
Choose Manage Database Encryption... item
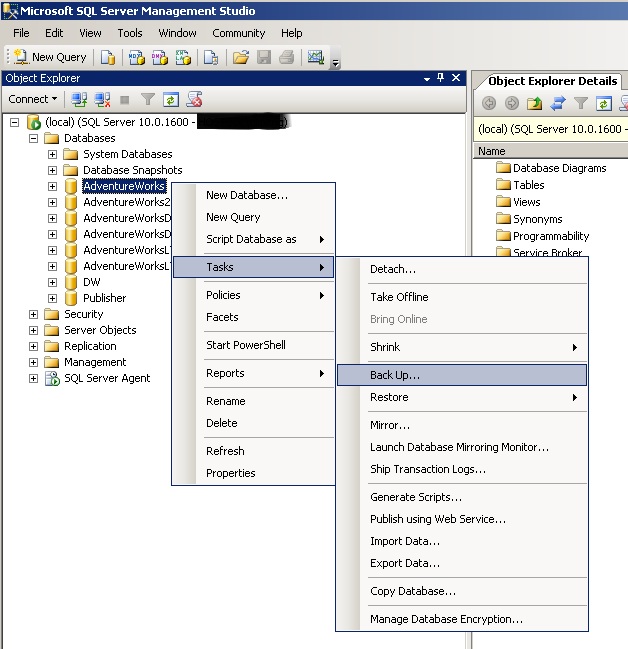point(462,619)
